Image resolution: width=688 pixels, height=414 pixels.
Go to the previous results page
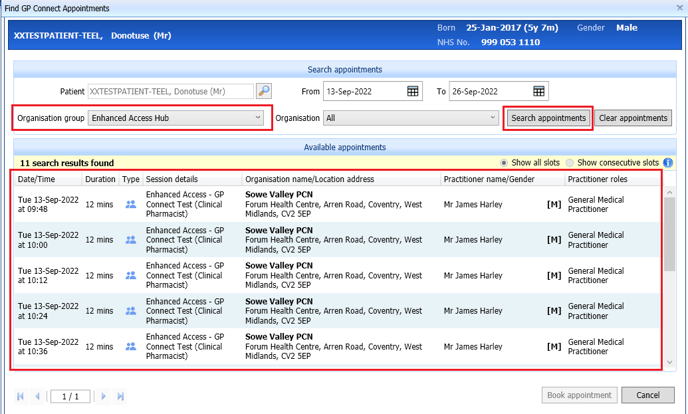pos(38,396)
